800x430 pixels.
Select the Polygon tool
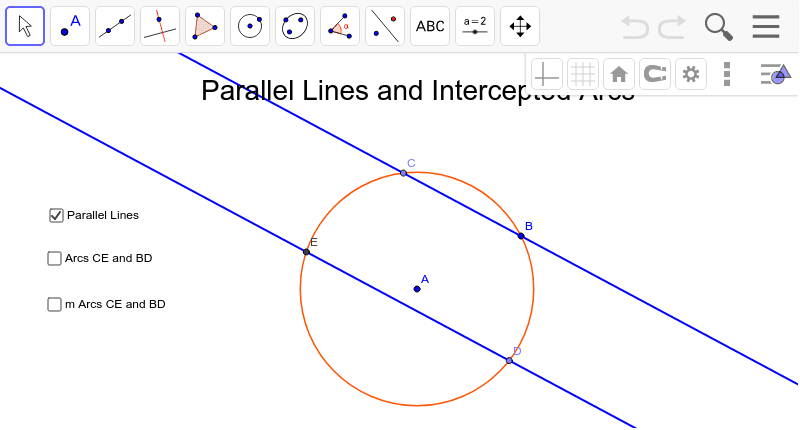click(205, 26)
